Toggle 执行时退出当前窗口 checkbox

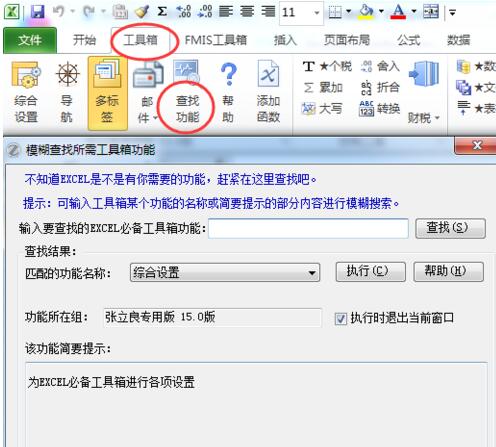[x=340, y=319]
